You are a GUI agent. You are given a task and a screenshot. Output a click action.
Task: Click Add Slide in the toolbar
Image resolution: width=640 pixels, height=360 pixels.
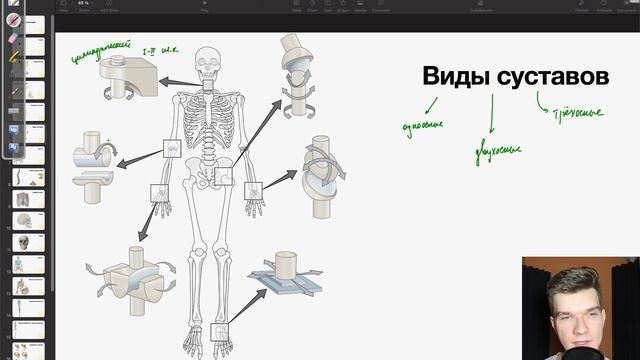[x=109, y=5]
